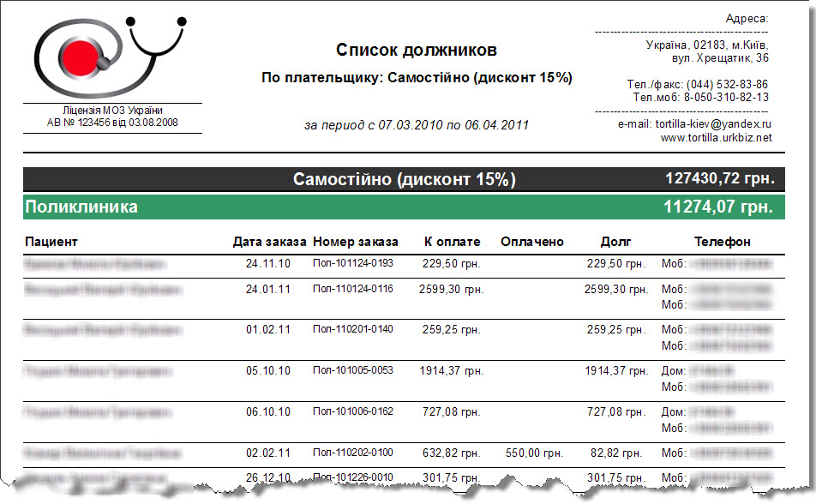The image size is (816, 504).
Task: Click the 'Долг' column header
Action: [615, 242]
